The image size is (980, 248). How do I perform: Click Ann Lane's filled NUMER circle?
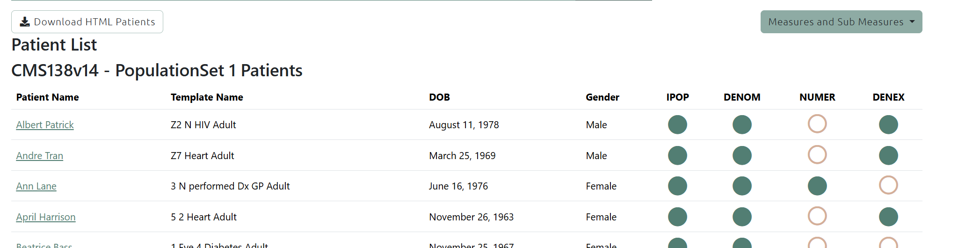coord(817,186)
